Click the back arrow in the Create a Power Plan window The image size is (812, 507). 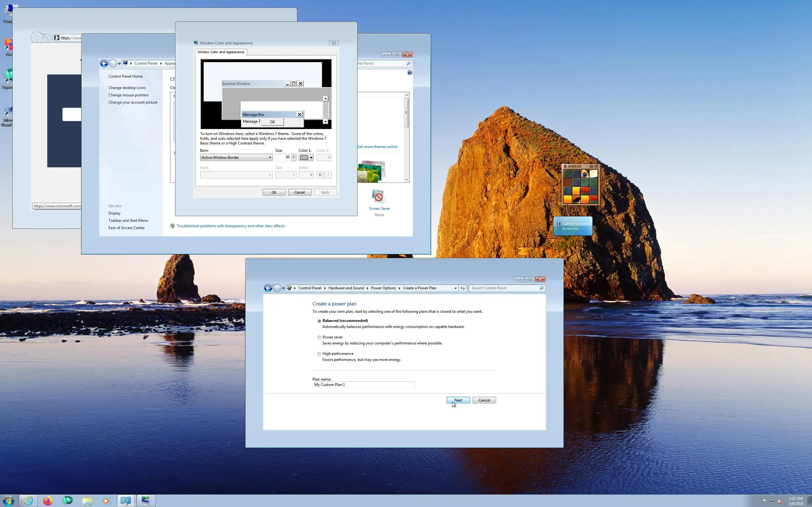point(268,288)
